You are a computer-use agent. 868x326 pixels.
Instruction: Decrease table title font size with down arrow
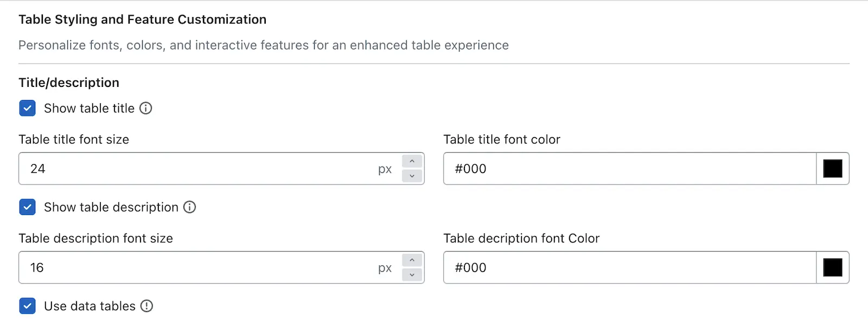412,176
